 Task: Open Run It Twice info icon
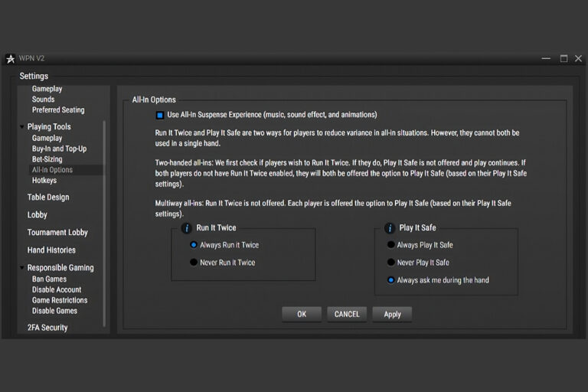pyautogui.click(x=186, y=227)
